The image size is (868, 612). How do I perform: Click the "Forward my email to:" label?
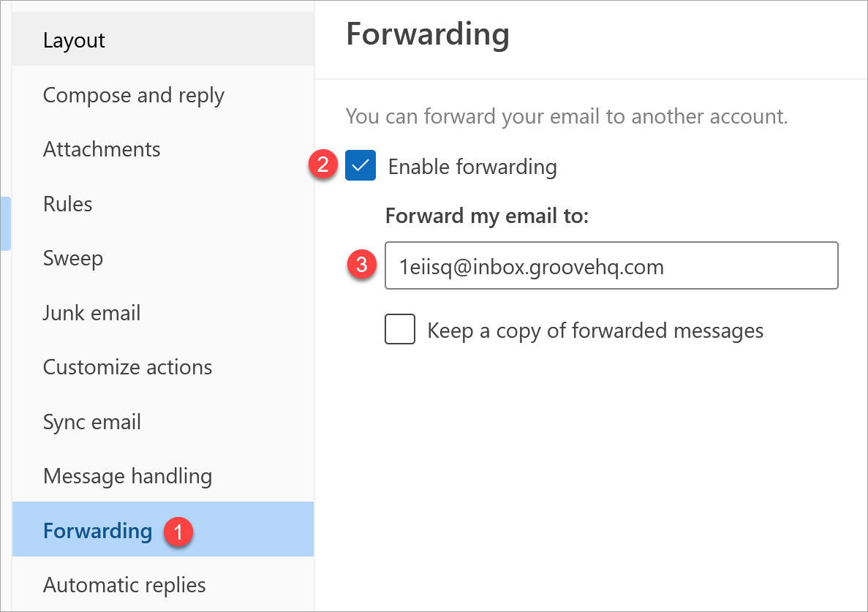click(486, 216)
